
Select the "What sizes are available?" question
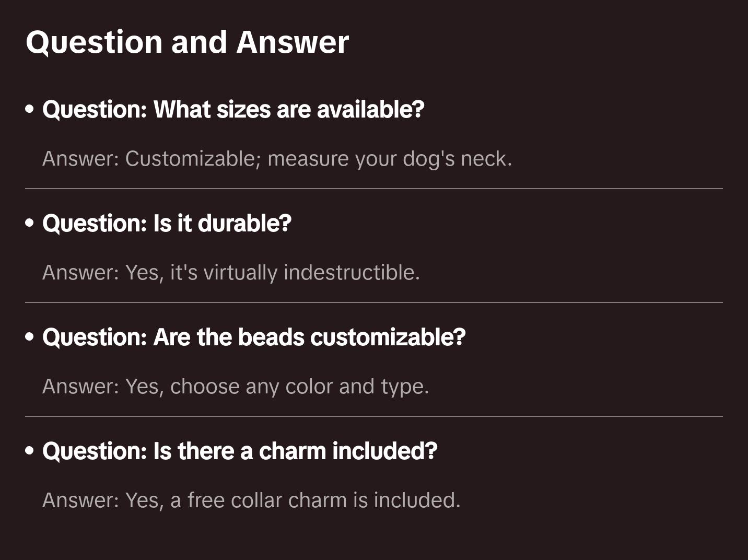click(233, 110)
